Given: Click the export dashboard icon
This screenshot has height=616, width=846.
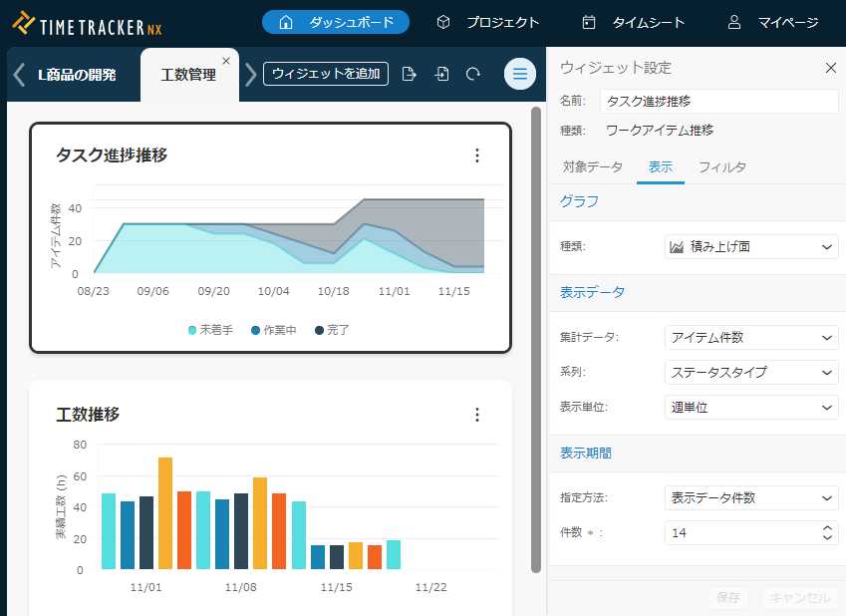Looking at the screenshot, I should pos(409,74).
